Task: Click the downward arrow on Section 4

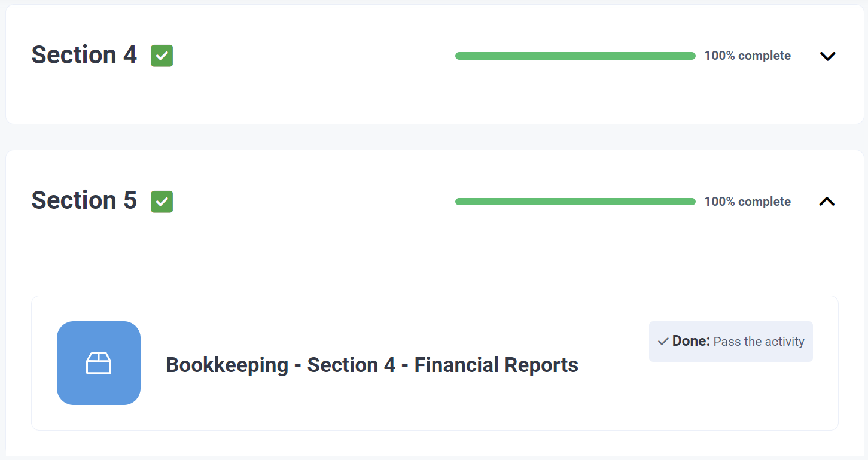Action: point(827,56)
